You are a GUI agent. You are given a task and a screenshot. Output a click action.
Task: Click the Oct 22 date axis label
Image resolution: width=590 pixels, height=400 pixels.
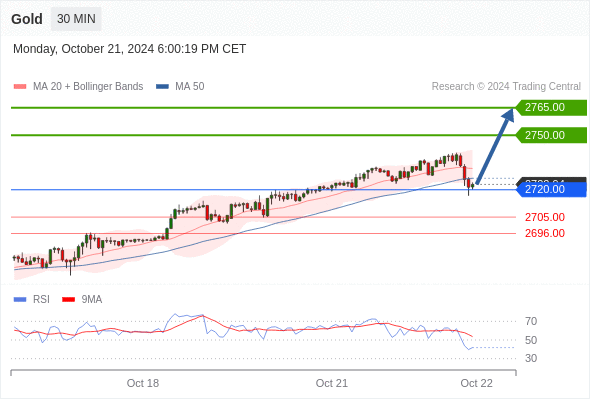tap(476, 383)
